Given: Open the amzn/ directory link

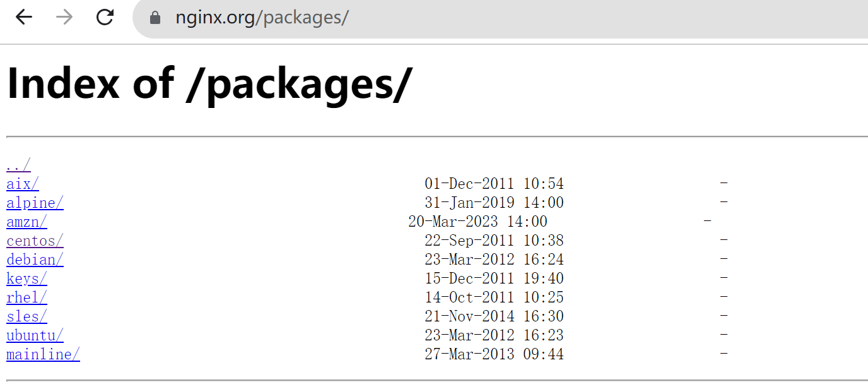Looking at the screenshot, I should [26, 222].
